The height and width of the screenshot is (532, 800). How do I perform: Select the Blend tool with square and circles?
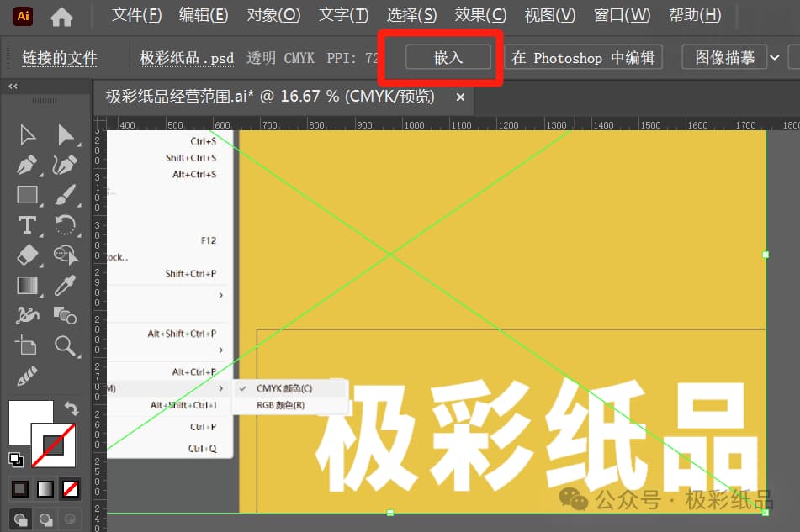66,316
